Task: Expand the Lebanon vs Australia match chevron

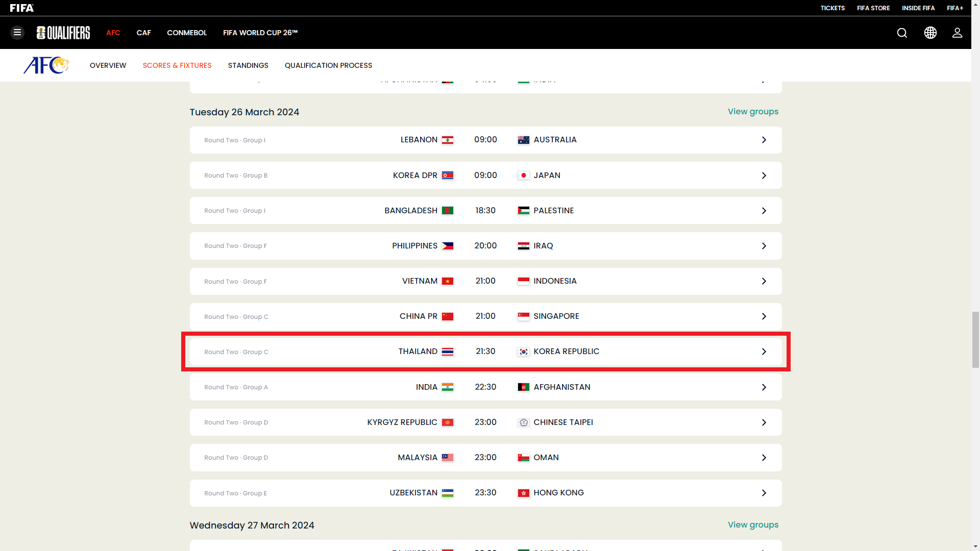Action: point(764,140)
